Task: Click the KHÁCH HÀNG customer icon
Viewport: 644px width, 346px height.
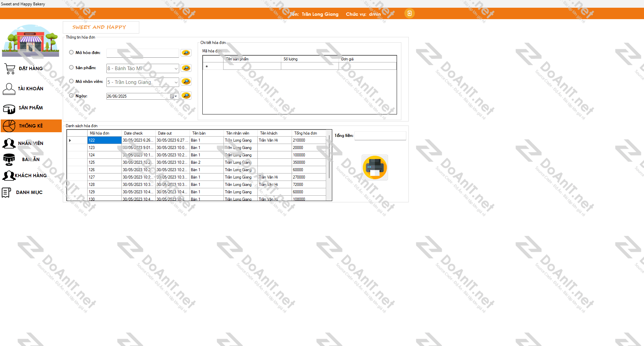Action: pos(8,176)
